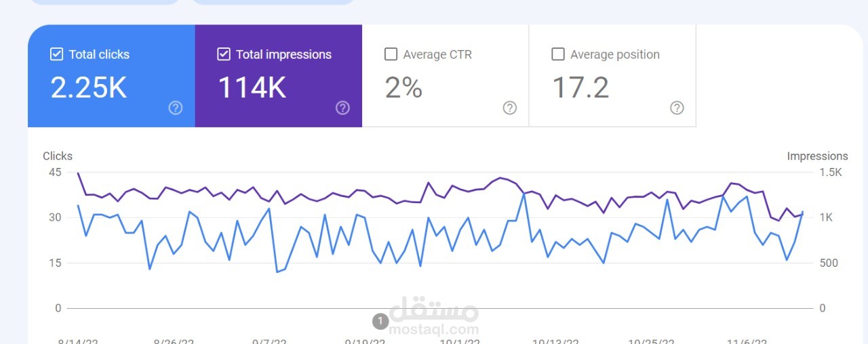Enable the Average position checkbox
The image size is (868, 344).
click(x=558, y=54)
